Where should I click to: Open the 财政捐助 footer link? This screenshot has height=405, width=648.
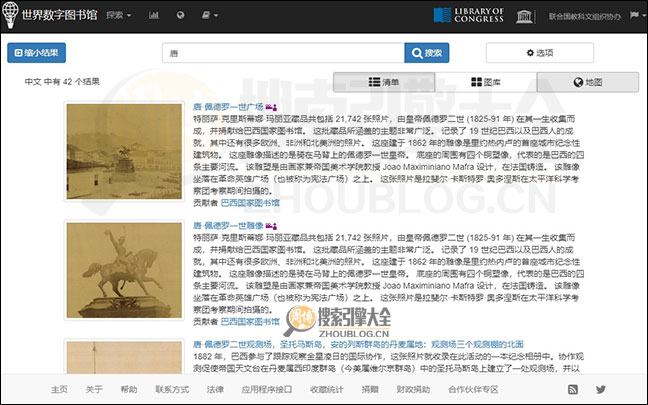click(413, 389)
